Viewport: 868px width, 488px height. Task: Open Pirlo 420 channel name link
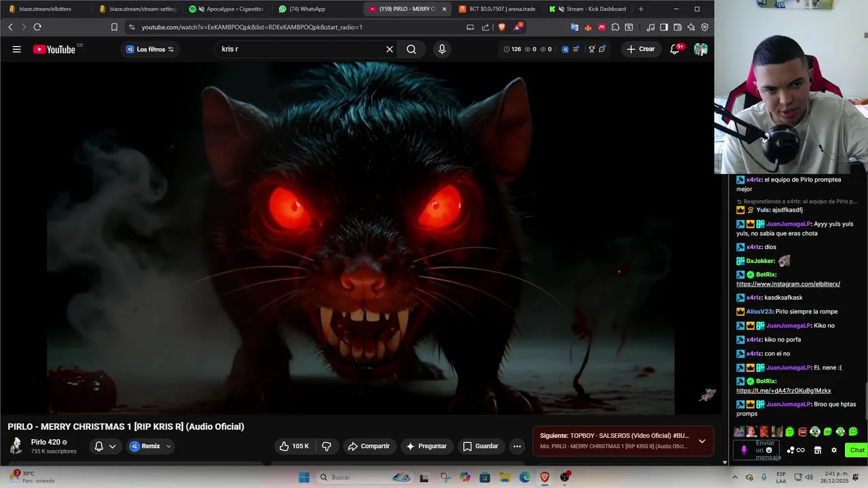click(45, 442)
